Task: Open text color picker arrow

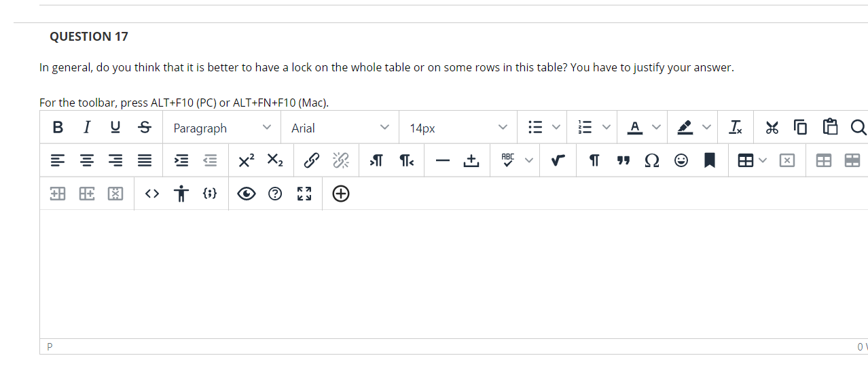Action: [x=656, y=128]
